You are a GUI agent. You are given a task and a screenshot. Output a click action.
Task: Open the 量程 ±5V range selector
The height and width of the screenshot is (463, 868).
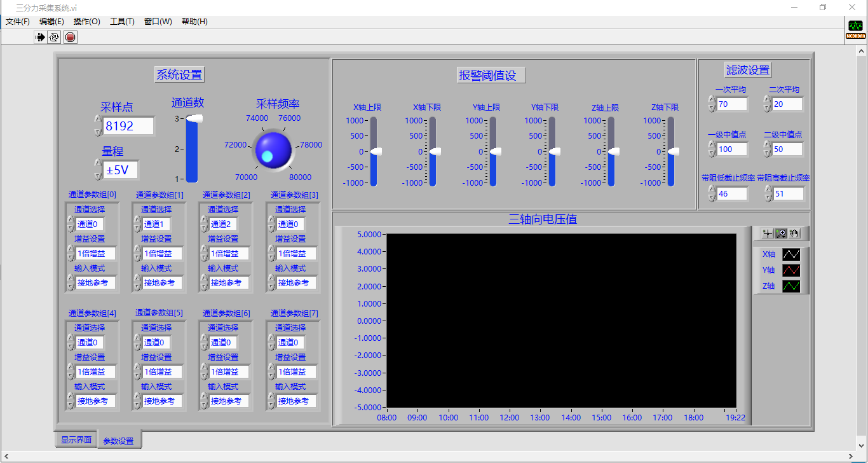click(121, 170)
